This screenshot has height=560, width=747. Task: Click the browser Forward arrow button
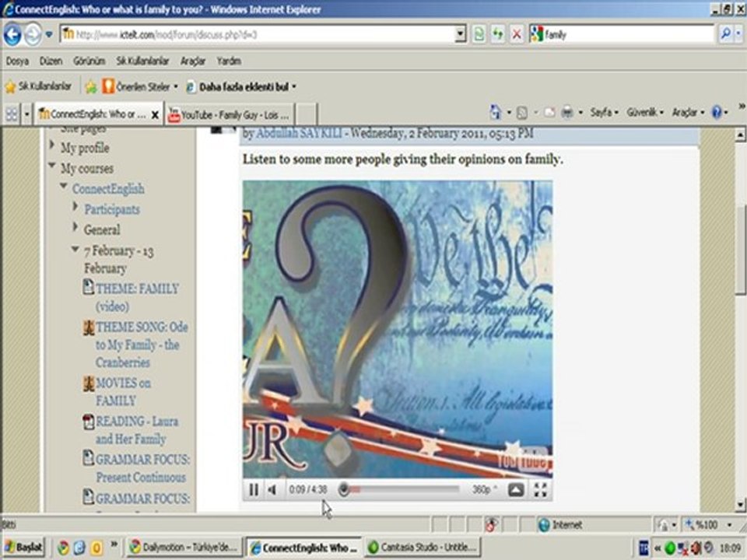coord(33,35)
